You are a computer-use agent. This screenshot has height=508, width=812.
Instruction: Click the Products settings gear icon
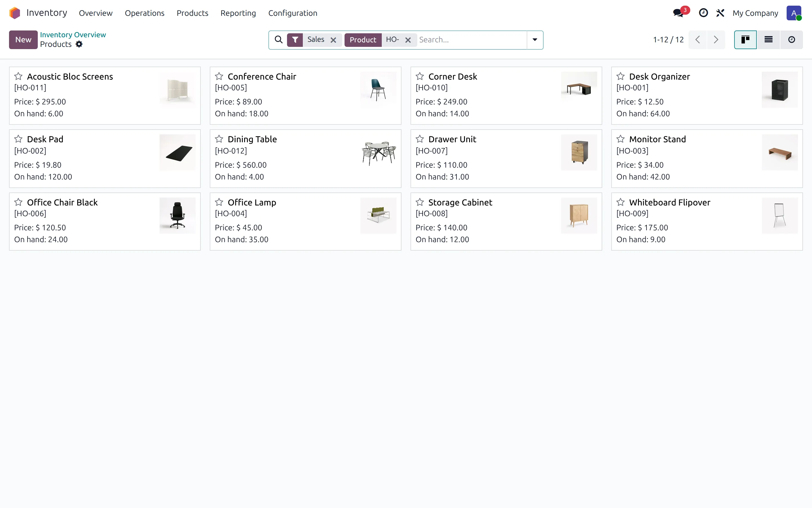point(79,44)
